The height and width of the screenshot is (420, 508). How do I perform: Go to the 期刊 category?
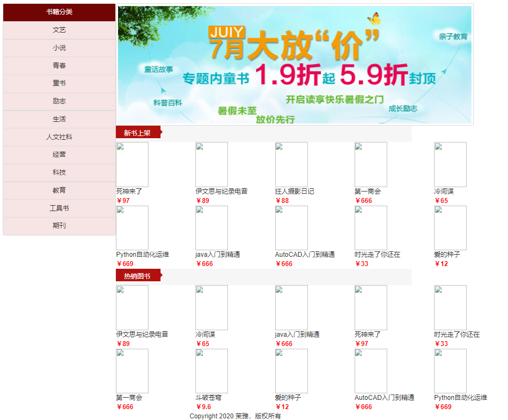click(59, 226)
